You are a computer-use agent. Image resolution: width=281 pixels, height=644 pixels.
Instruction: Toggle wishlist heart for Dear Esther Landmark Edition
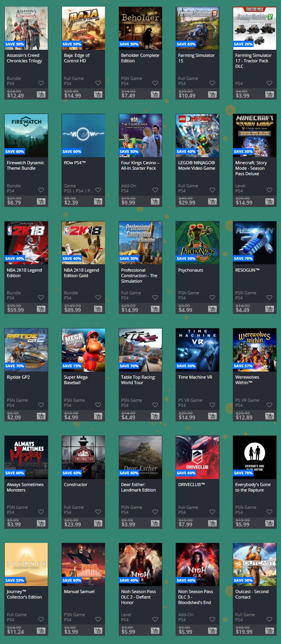pyautogui.click(x=155, y=512)
